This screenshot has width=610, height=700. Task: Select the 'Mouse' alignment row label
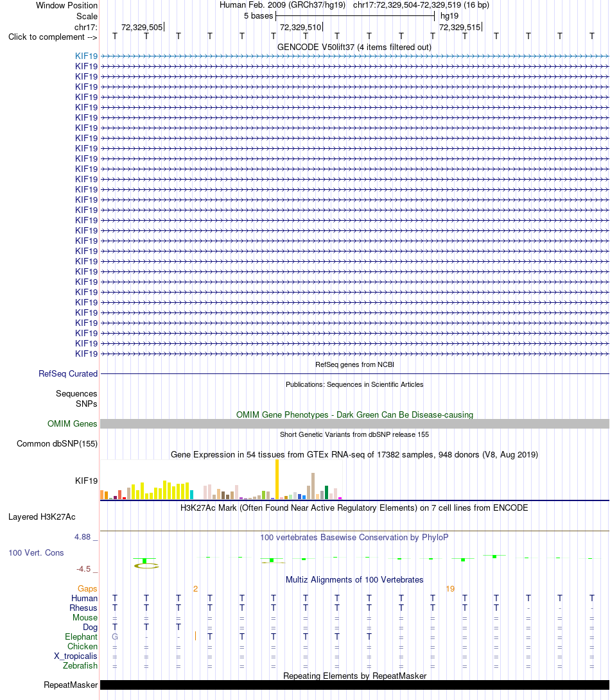(85, 618)
